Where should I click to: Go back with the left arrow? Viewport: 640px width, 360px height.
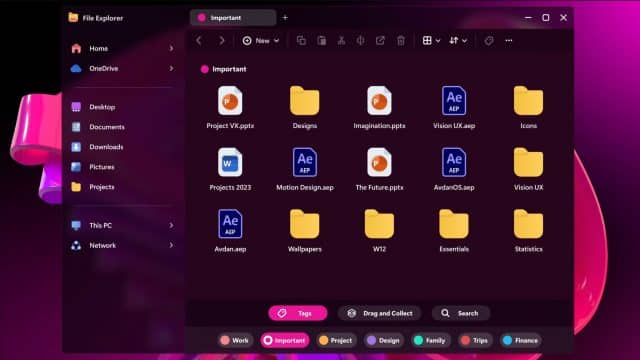pos(199,40)
